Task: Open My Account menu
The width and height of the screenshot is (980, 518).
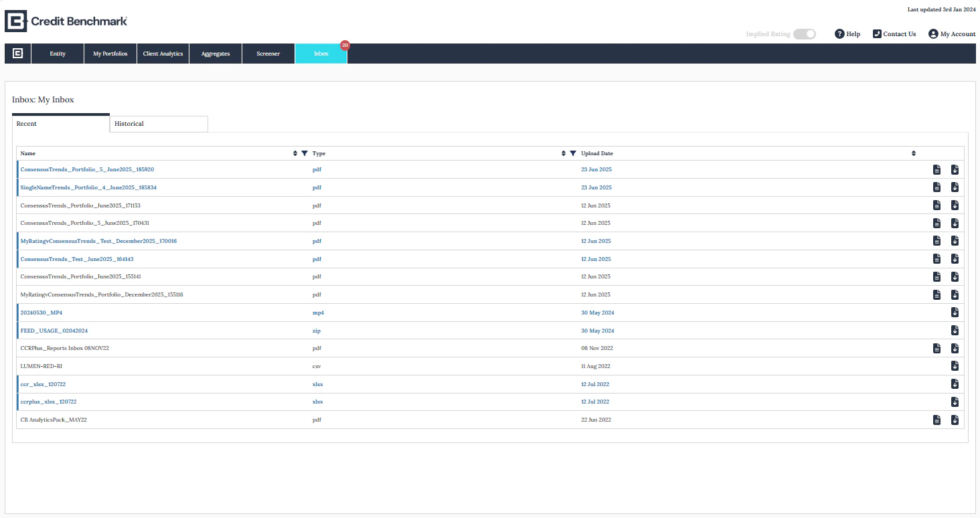Action: click(x=952, y=34)
